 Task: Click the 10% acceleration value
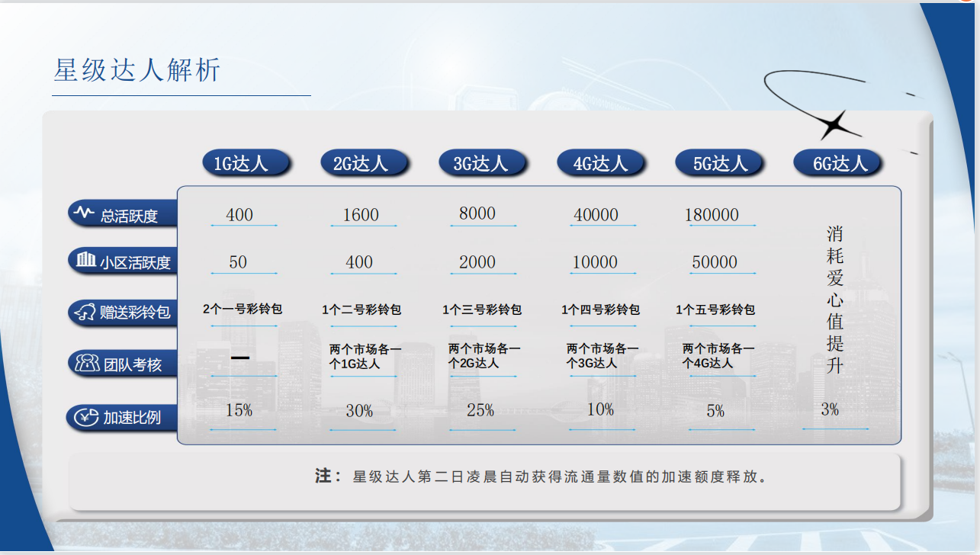tap(600, 409)
